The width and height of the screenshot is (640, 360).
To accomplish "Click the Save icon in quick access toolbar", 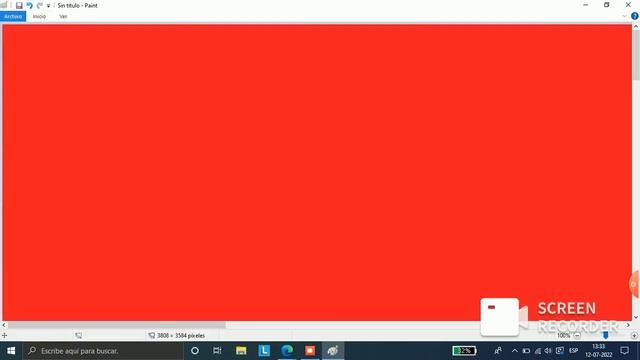I will (x=19, y=5).
